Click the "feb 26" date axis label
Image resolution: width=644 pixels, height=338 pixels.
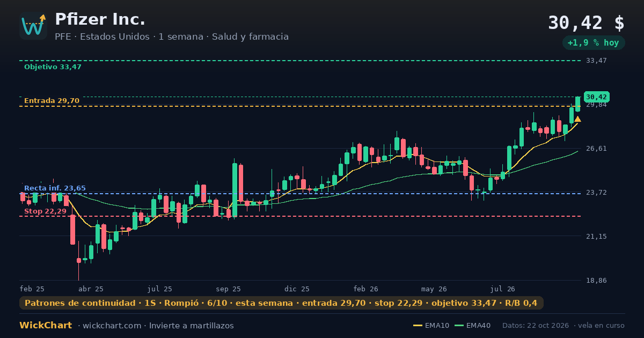point(366,289)
